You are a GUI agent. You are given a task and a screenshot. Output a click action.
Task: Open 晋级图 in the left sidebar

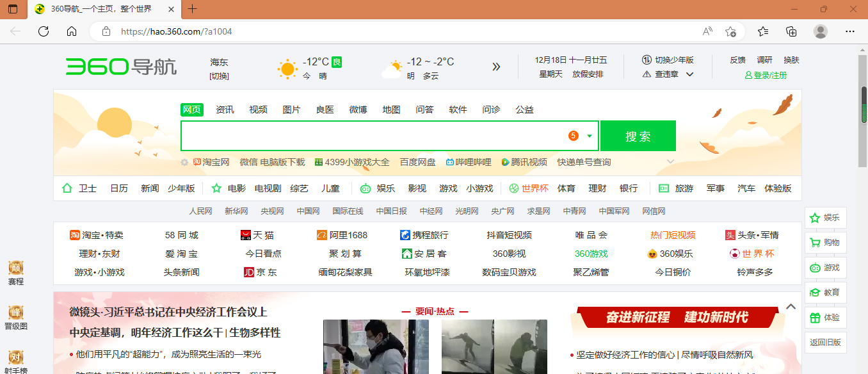(x=16, y=318)
